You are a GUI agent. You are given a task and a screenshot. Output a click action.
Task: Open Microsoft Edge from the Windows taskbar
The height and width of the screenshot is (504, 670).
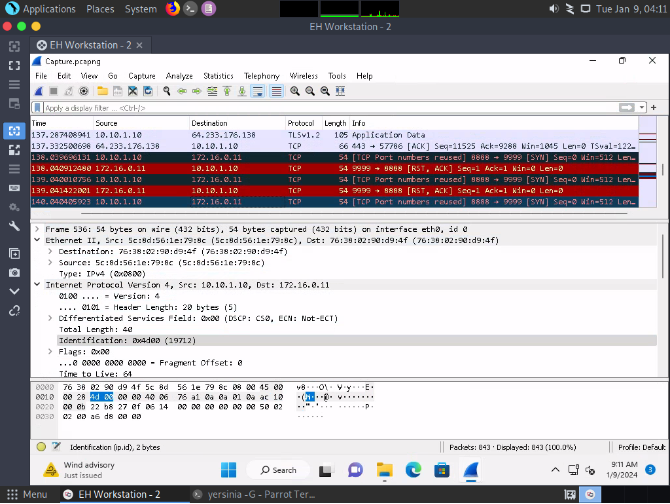(415, 469)
